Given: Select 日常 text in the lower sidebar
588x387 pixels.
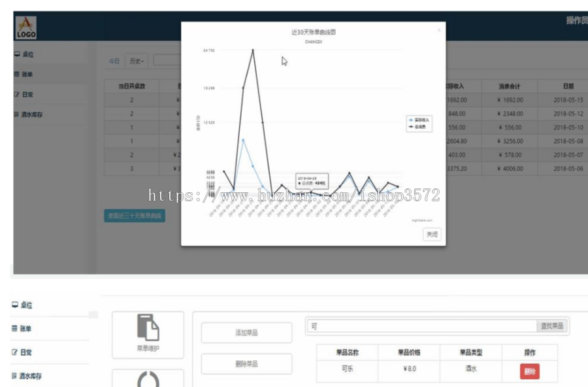Looking at the screenshot, I should coord(26,352).
